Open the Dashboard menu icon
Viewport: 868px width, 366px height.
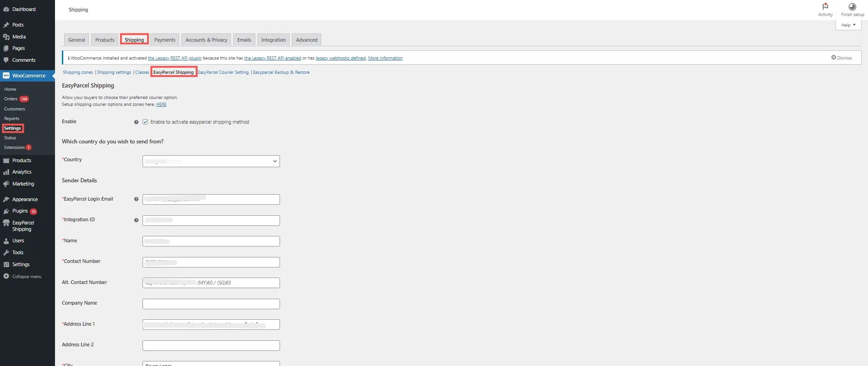(x=6, y=9)
